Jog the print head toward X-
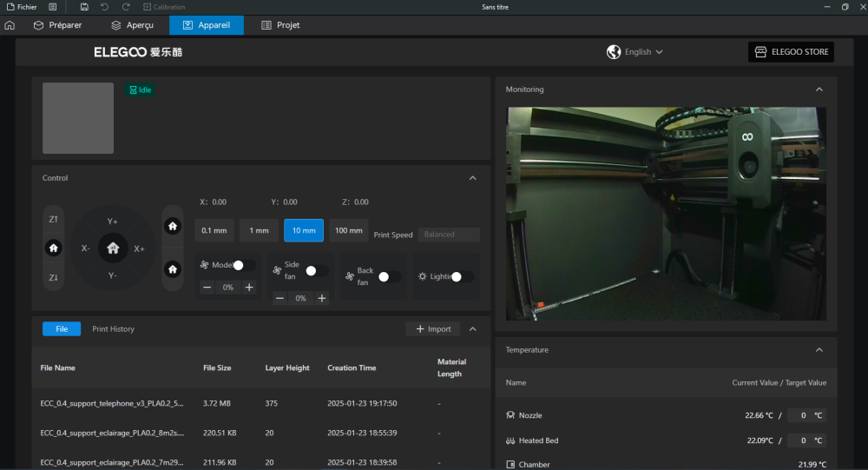 pyautogui.click(x=85, y=248)
